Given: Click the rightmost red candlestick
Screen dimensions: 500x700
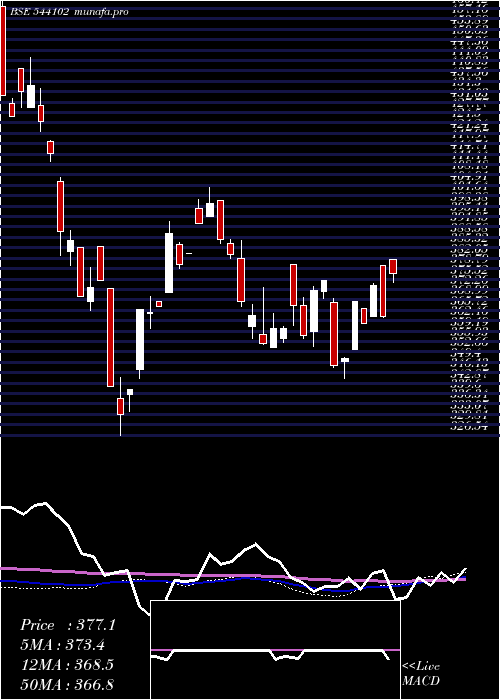Looking at the screenshot, I should (x=393, y=266).
